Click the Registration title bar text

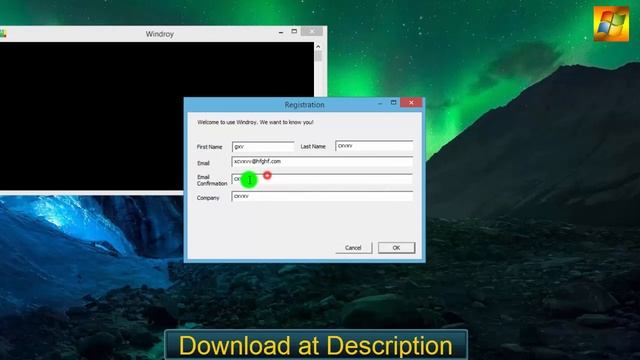tap(304, 105)
